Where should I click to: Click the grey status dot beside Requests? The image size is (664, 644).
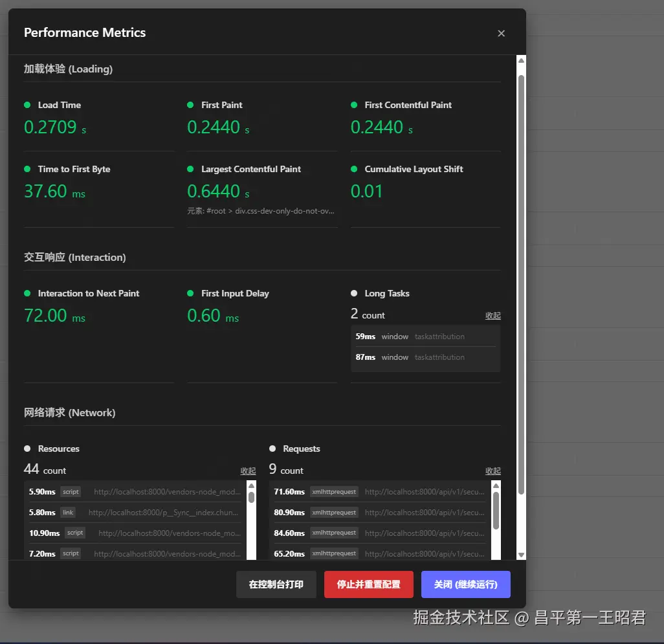(272, 449)
